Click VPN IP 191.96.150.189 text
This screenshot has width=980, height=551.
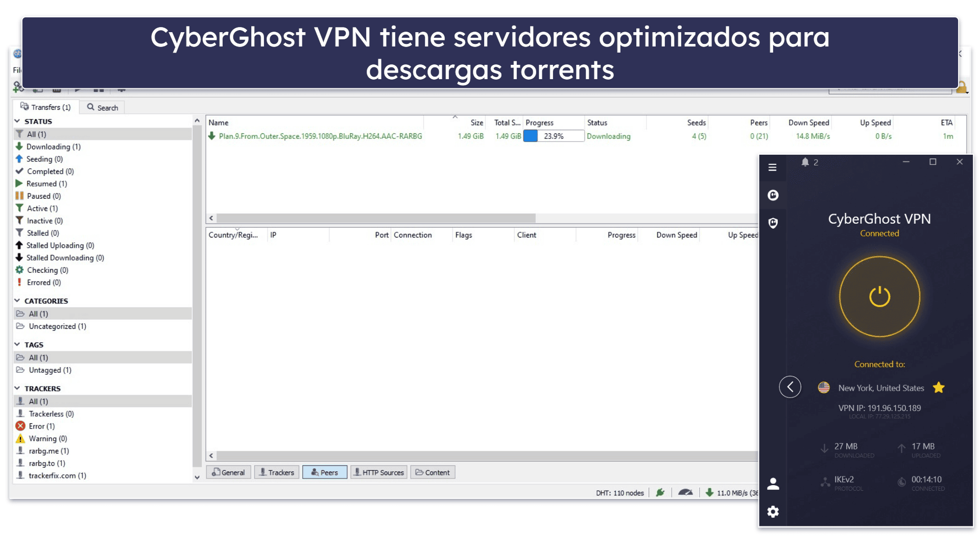[x=879, y=408]
